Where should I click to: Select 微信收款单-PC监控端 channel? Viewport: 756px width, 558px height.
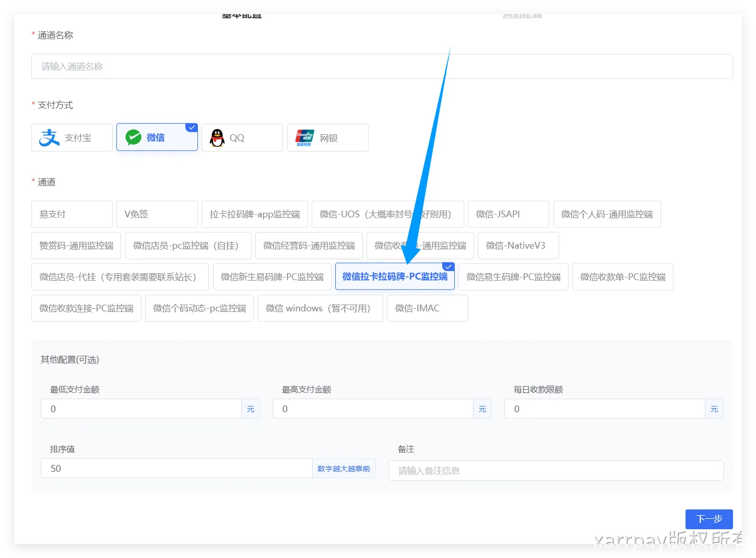622,277
